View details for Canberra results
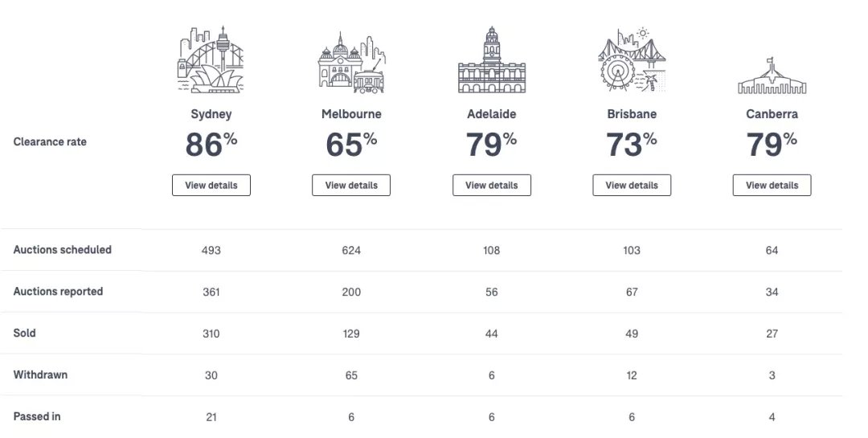Viewport: 868px width, 438px height. pos(772,186)
